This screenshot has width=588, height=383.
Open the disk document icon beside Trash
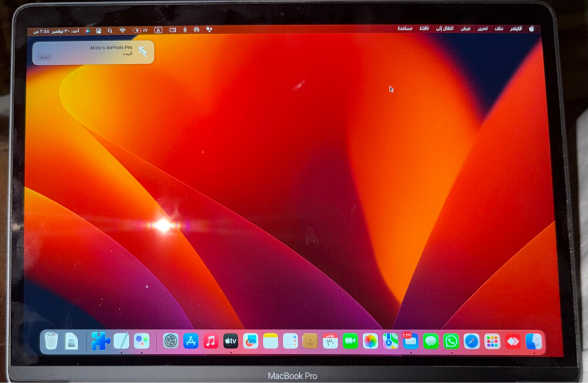coord(71,341)
